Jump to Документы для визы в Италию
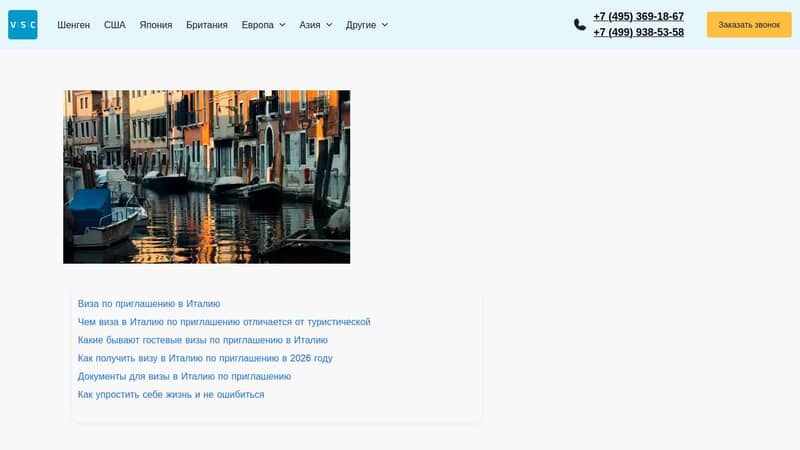This screenshot has height=450, width=800. (x=184, y=376)
